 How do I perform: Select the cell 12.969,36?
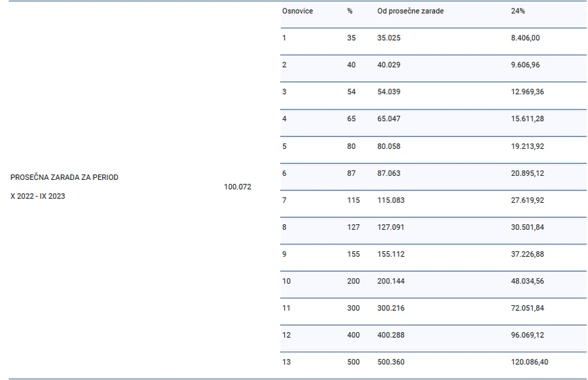pos(527,91)
